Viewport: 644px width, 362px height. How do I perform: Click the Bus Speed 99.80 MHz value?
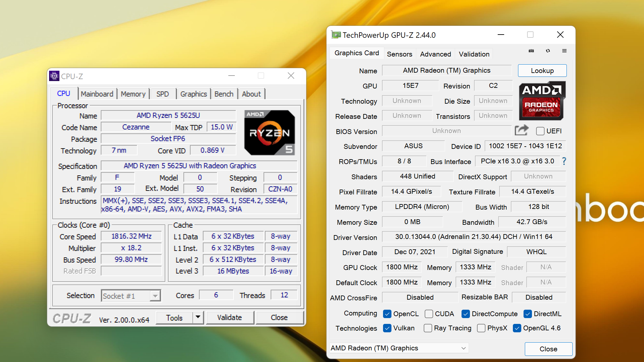[131, 259]
